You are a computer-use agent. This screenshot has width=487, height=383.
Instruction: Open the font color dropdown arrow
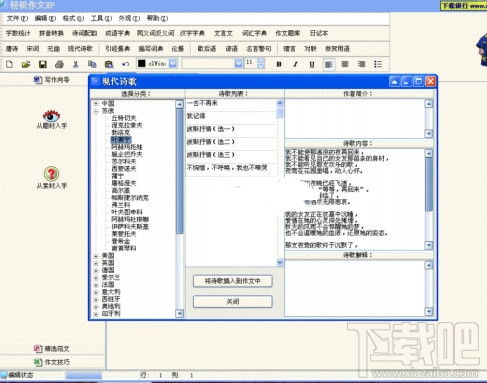173,63
